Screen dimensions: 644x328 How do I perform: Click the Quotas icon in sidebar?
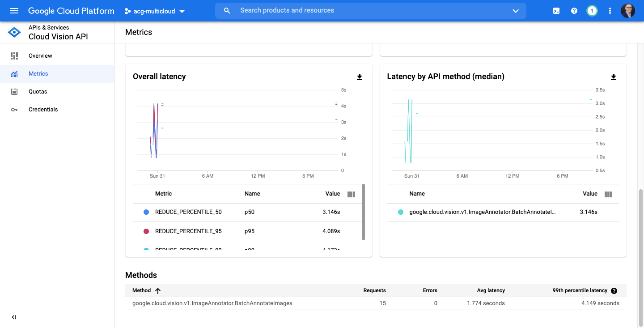[14, 92]
